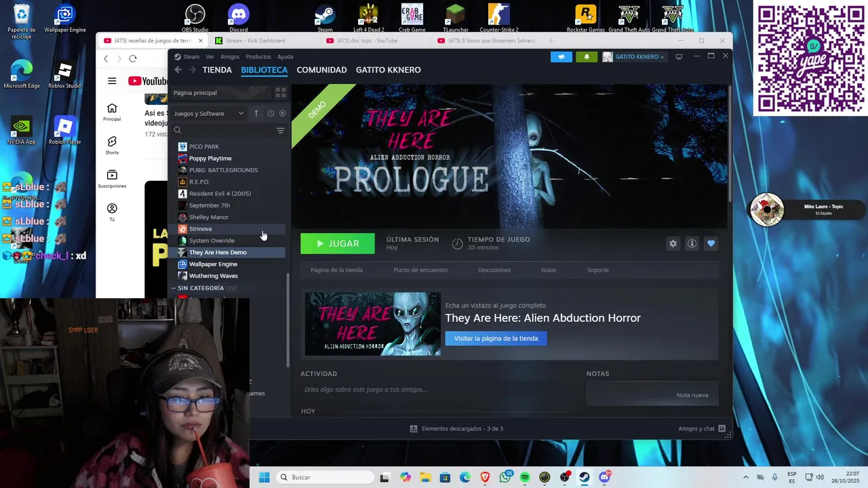The image size is (868, 488).
Task: Open the Discusiones link
Action: tap(494, 270)
